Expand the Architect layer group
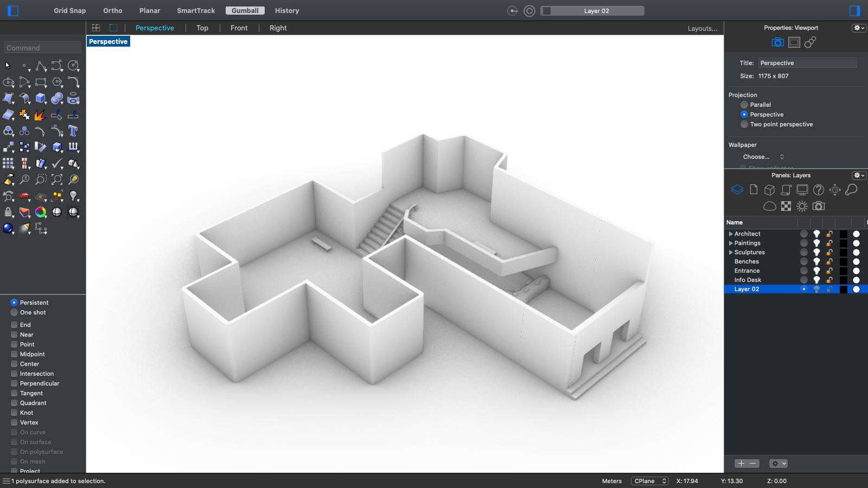Image resolution: width=868 pixels, height=488 pixels. click(731, 234)
